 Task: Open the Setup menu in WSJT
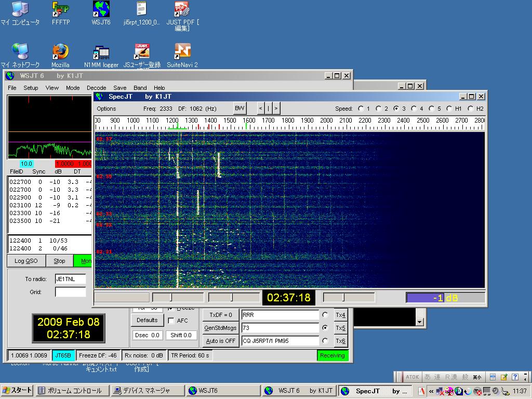[31, 88]
